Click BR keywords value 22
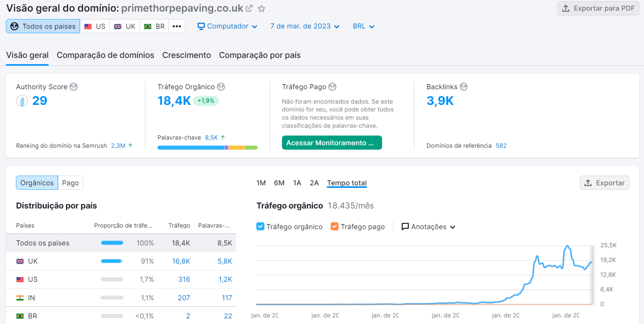 (228, 316)
